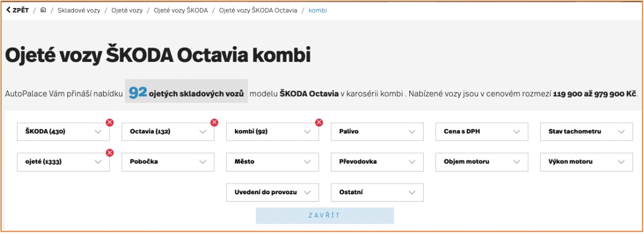Remove the ŠKODA (430) filter
The width and height of the screenshot is (644, 234).
click(x=110, y=122)
